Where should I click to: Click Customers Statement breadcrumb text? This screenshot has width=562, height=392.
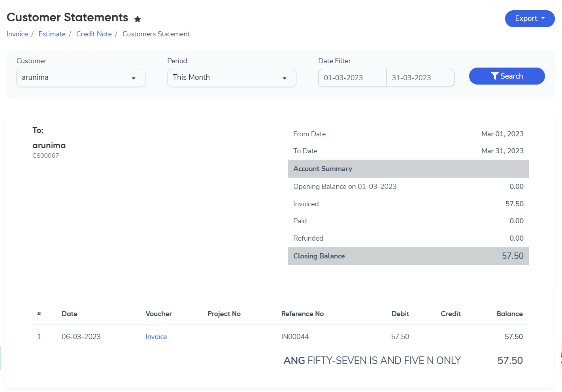(156, 34)
